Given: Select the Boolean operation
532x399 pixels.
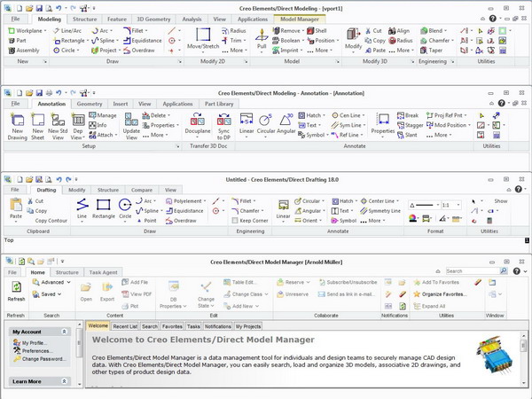Looking at the screenshot, I should 288,41.
